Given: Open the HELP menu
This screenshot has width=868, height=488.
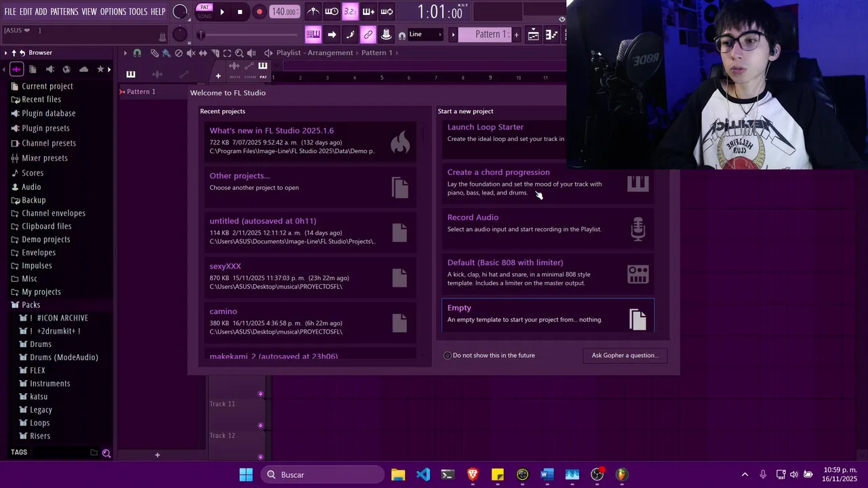Looking at the screenshot, I should click(158, 12).
